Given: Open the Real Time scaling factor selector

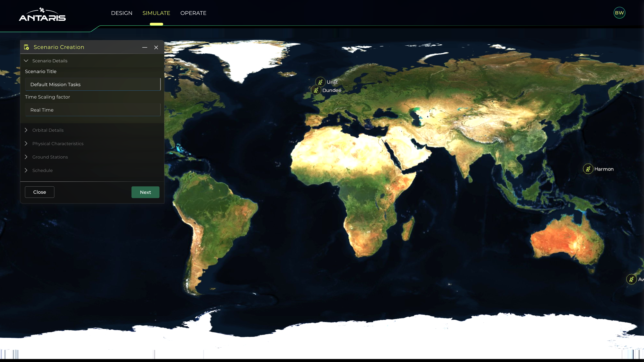Looking at the screenshot, I should pos(93,110).
